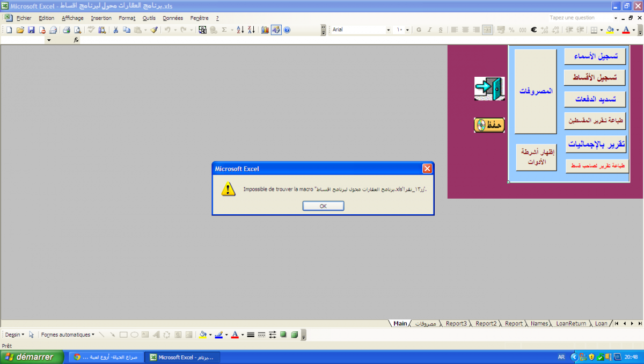
Task: Click the تسجيل الأسماء button
Action: pos(596,56)
